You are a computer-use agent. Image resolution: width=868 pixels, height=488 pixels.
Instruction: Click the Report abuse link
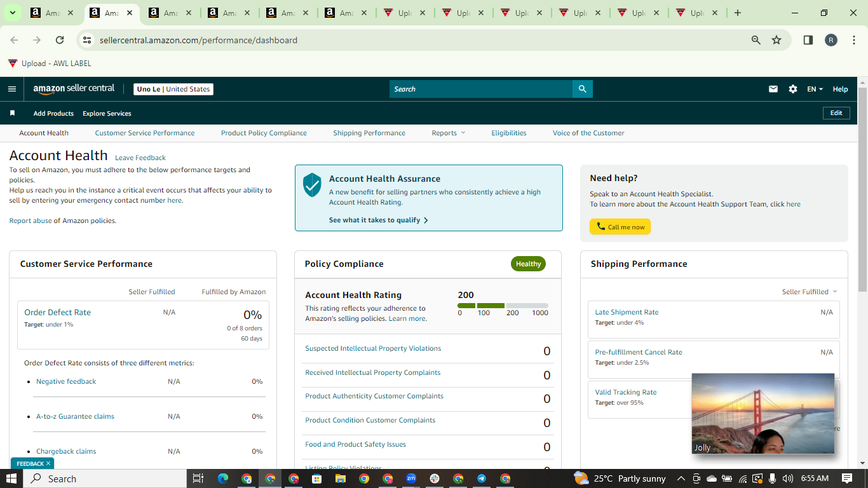(x=31, y=220)
